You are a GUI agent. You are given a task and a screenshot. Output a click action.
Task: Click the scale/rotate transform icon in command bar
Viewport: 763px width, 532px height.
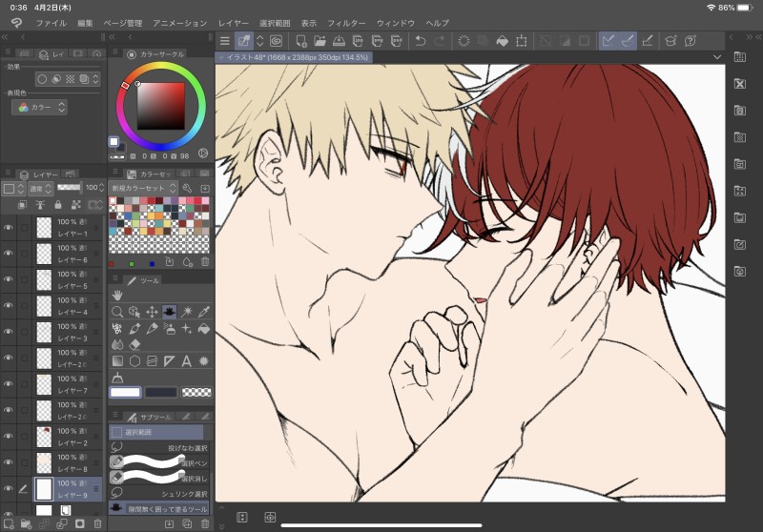coord(521,41)
